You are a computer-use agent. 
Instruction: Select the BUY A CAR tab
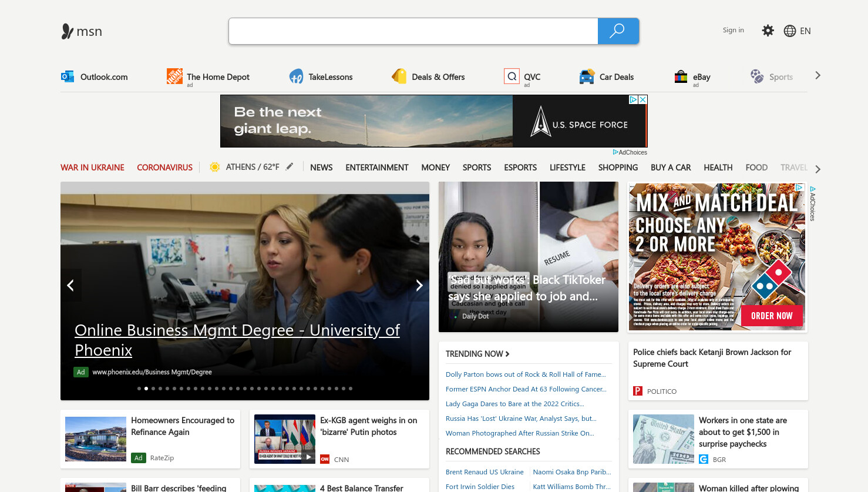[x=671, y=168]
